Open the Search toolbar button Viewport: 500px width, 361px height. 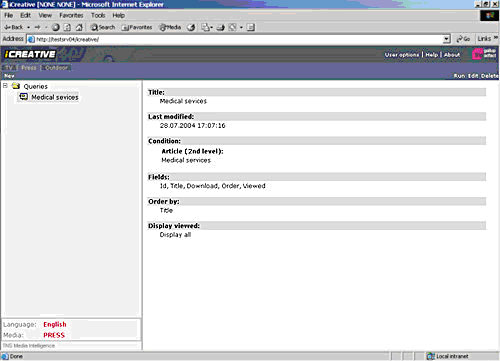click(103, 27)
